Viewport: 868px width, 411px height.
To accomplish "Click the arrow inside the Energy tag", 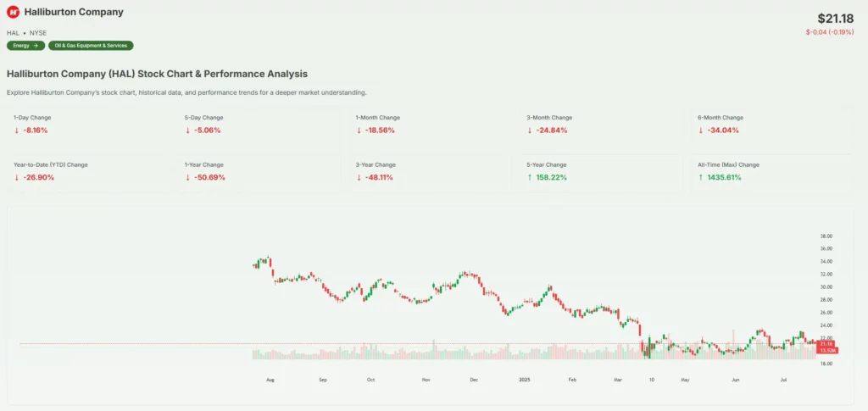I will [x=36, y=46].
